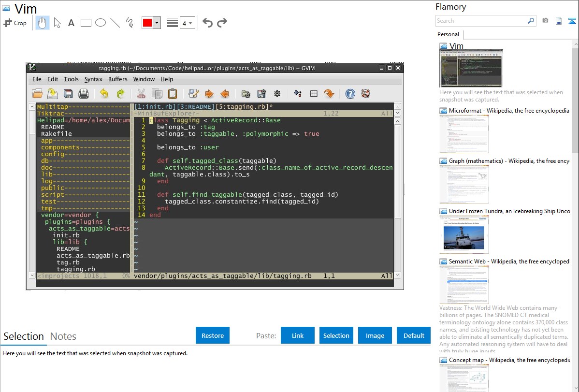Select the arrow pointer tool
Image resolution: width=579 pixels, height=392 pixels.
pos(58,23)
